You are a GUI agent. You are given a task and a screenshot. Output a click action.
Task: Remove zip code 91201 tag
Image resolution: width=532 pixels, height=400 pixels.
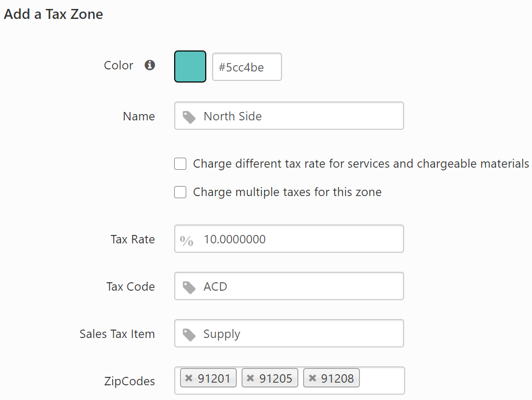[189, 378]
